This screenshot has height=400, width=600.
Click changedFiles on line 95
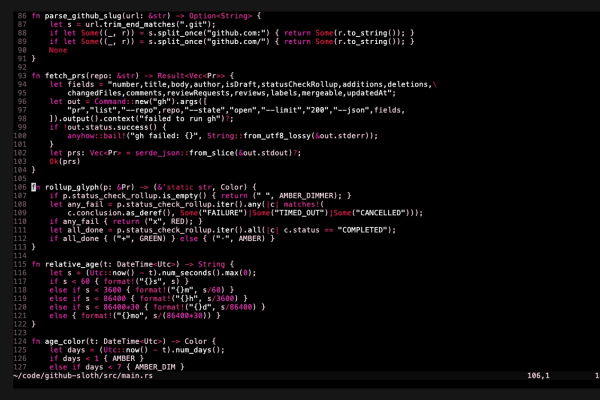[x=95, y=93]
